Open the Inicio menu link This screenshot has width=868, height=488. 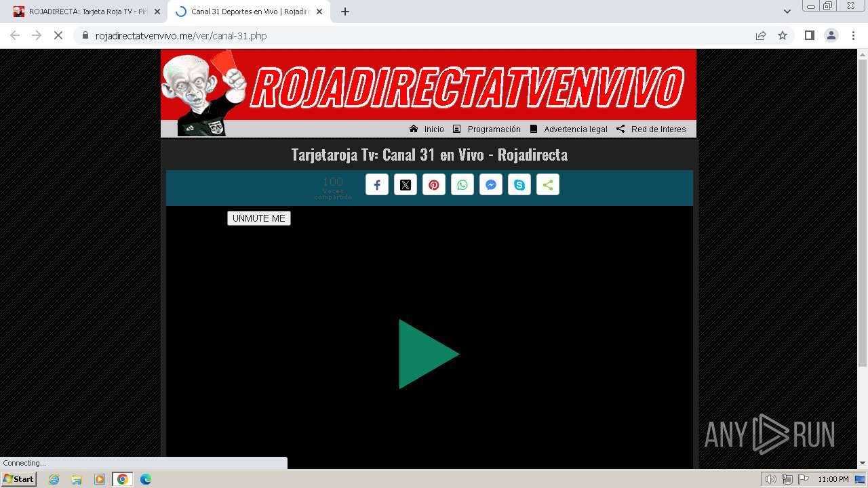coord(427,129)
